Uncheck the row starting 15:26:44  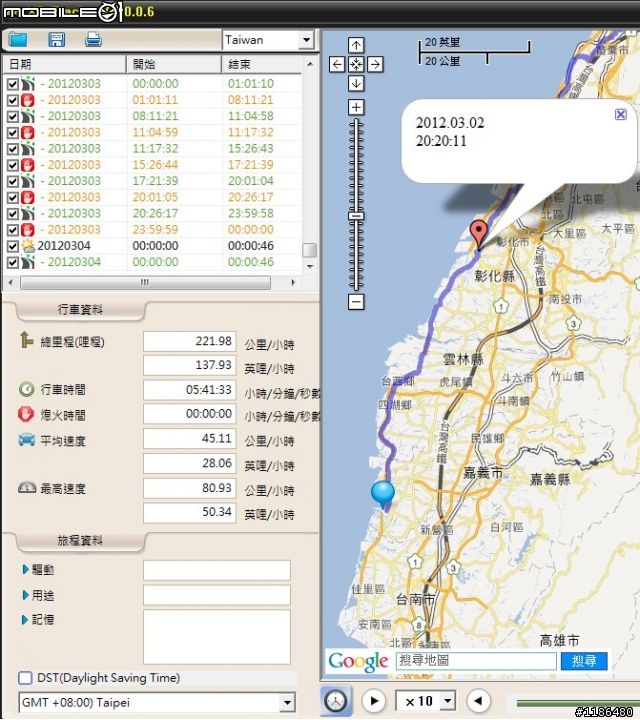point(13,165)
